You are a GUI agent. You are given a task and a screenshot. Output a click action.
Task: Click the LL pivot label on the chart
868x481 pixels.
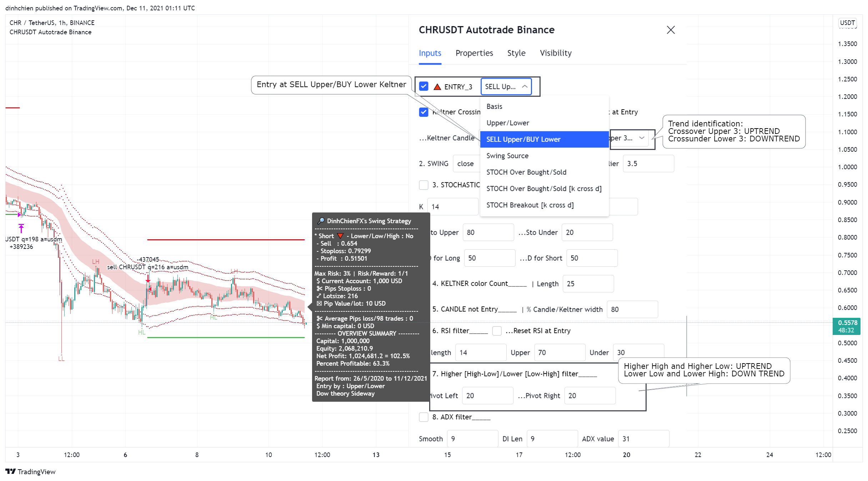[x=61, y=359]
